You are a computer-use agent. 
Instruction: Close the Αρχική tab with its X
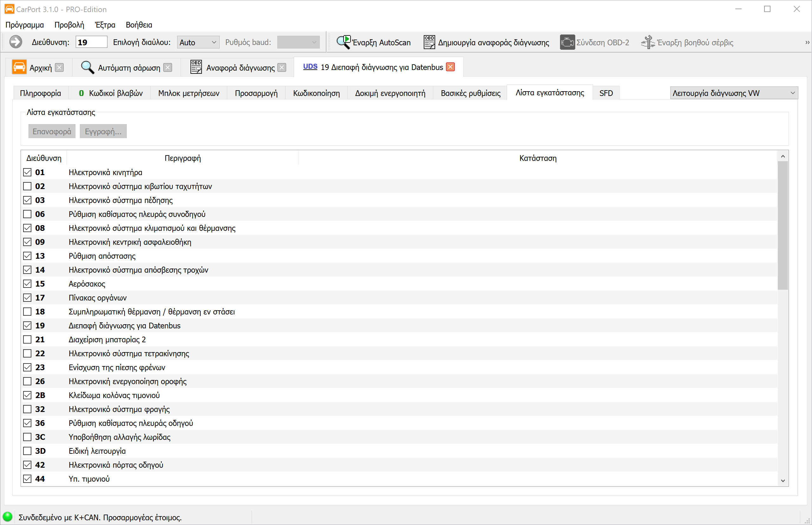click(59, 67)
